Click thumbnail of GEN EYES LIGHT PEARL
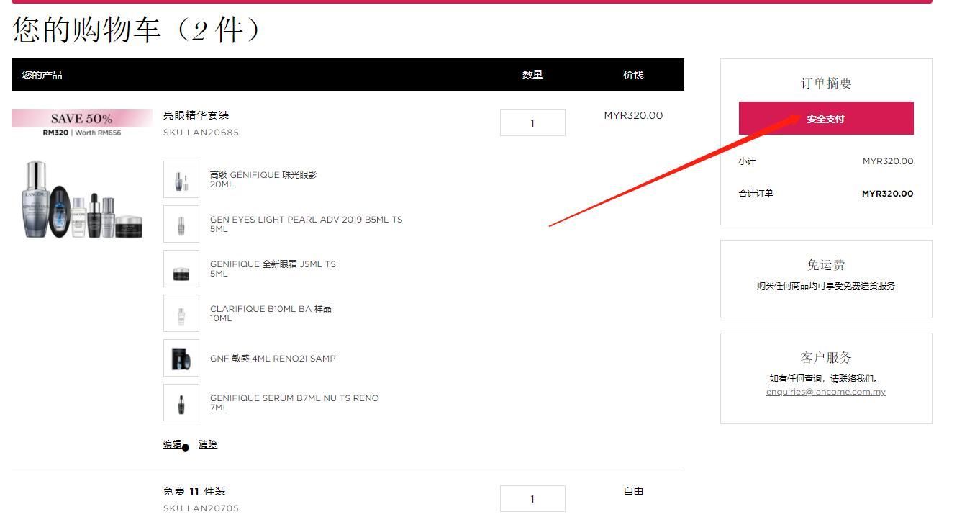This screenshot has height=525, width=980. 181,224
